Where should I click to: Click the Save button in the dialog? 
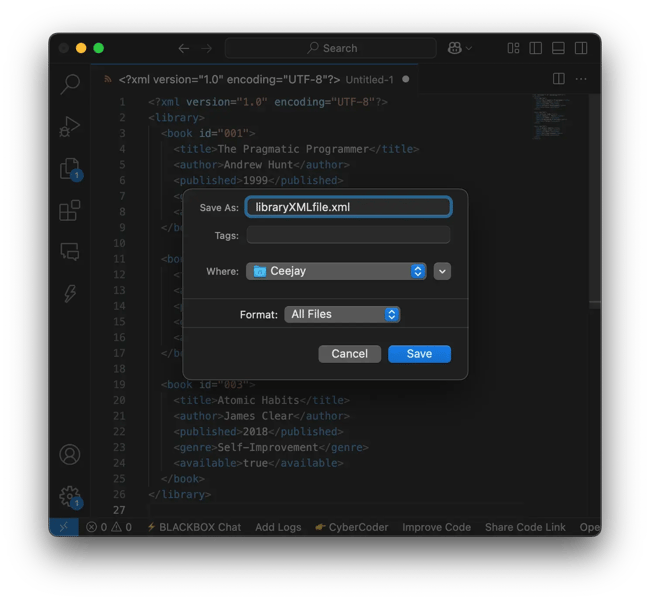tap(419, 354)
